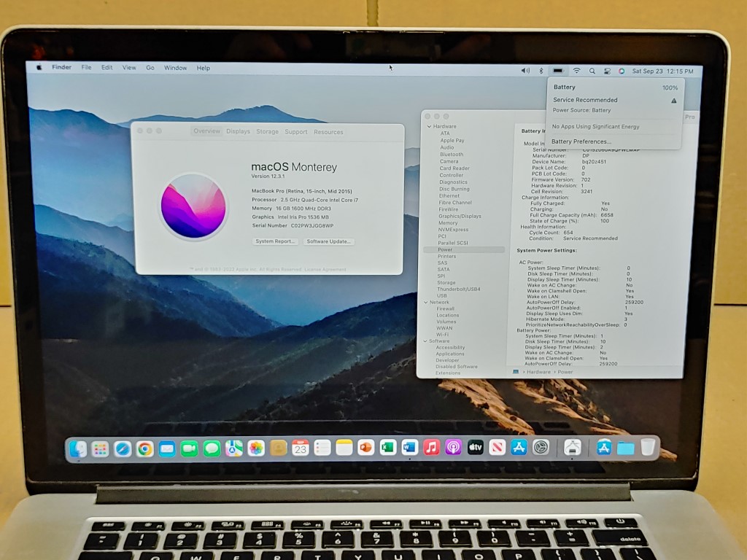Click Hardware in the bottom path bar
The image size is (747, 560).
pos(538,372)
